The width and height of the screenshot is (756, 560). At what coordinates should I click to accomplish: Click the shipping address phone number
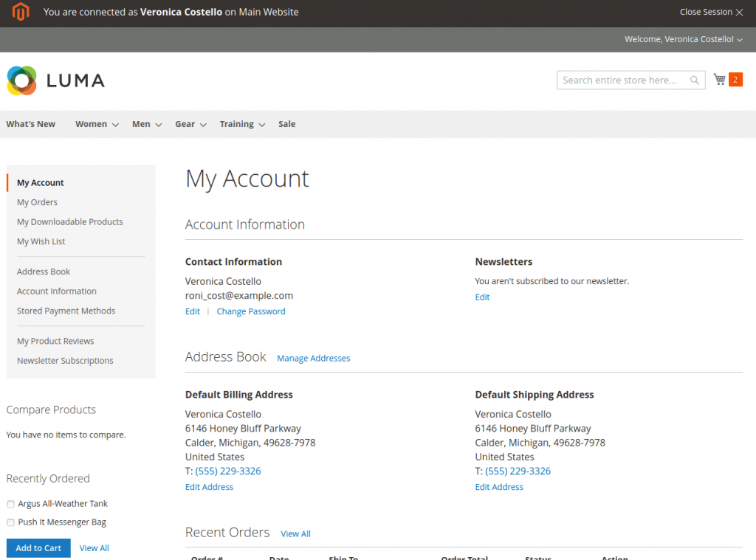click(x=518, y=471)
